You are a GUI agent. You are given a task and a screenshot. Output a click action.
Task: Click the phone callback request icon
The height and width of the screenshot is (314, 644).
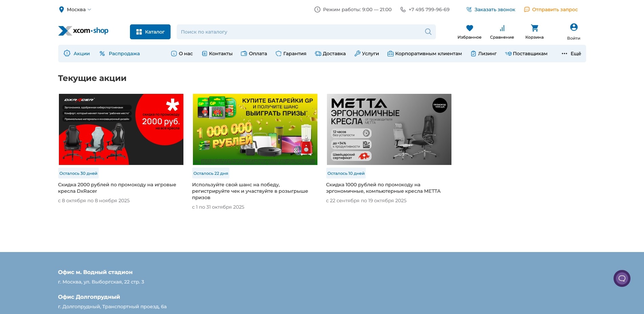pos(469,9)
